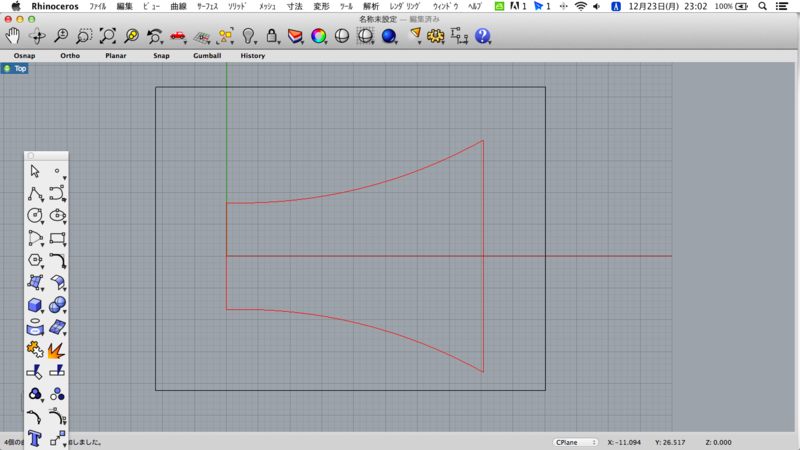The width and height of the screenshot is (800, 450).
Task: Toggle Osnap mode
Action: pos(24,56)
